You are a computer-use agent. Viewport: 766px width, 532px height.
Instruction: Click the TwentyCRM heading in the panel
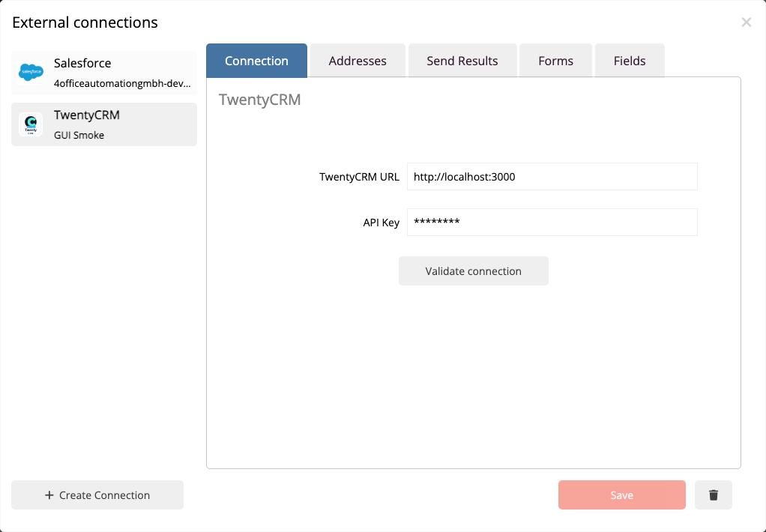[260, 99]
